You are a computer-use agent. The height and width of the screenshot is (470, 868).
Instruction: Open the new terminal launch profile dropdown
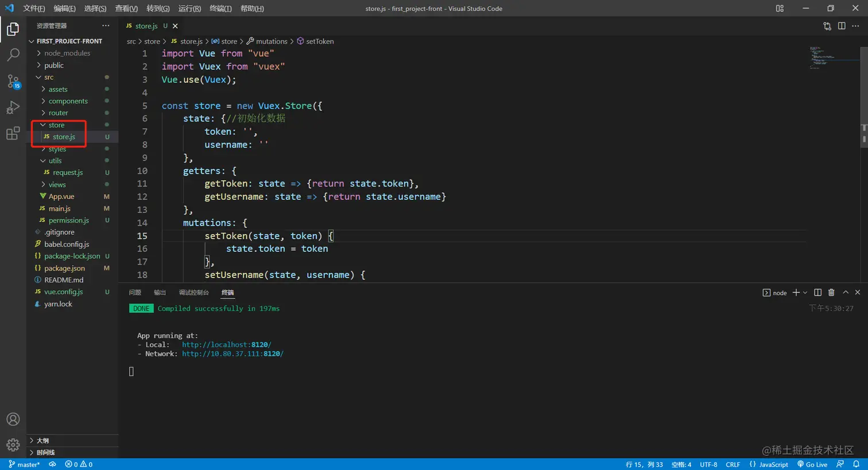[x=805, y=293]
